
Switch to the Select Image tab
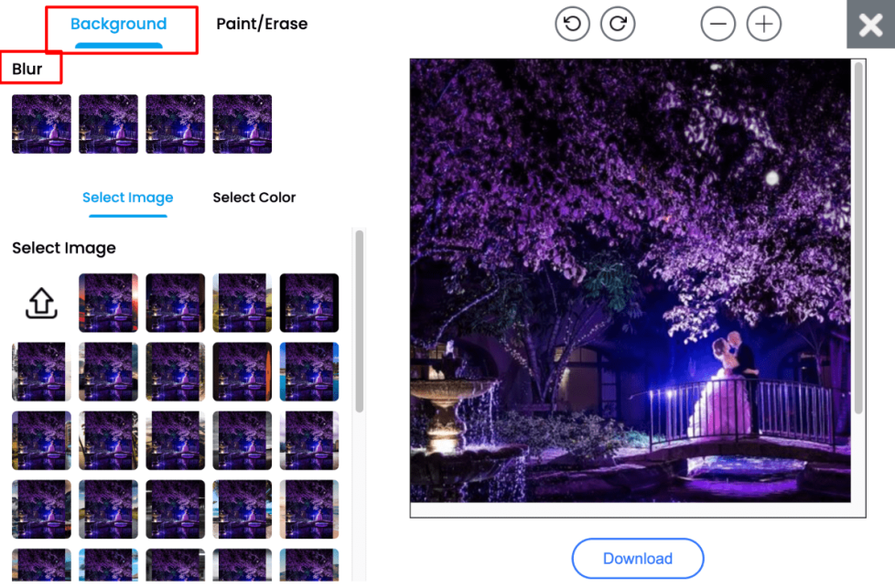(x=127, y=198)
